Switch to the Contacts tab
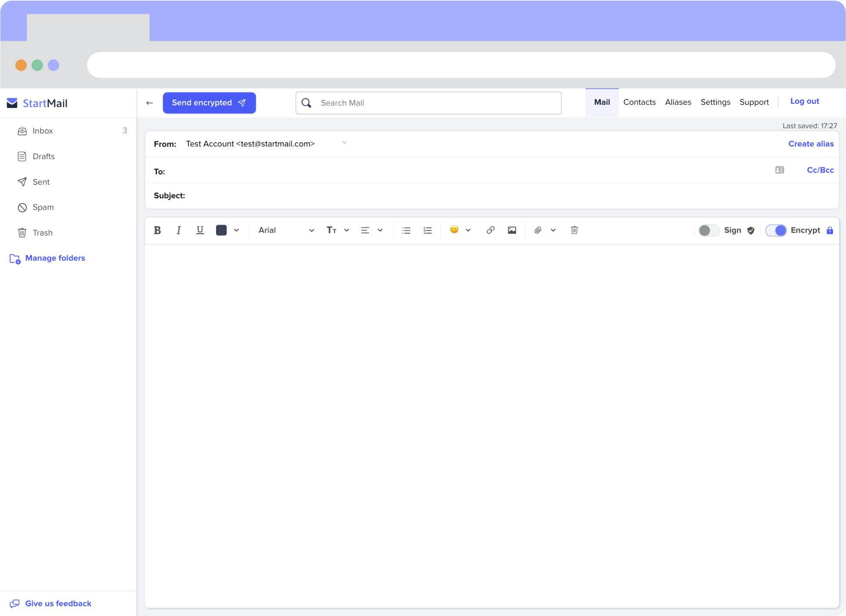846x616 pixels. (639, 102)
